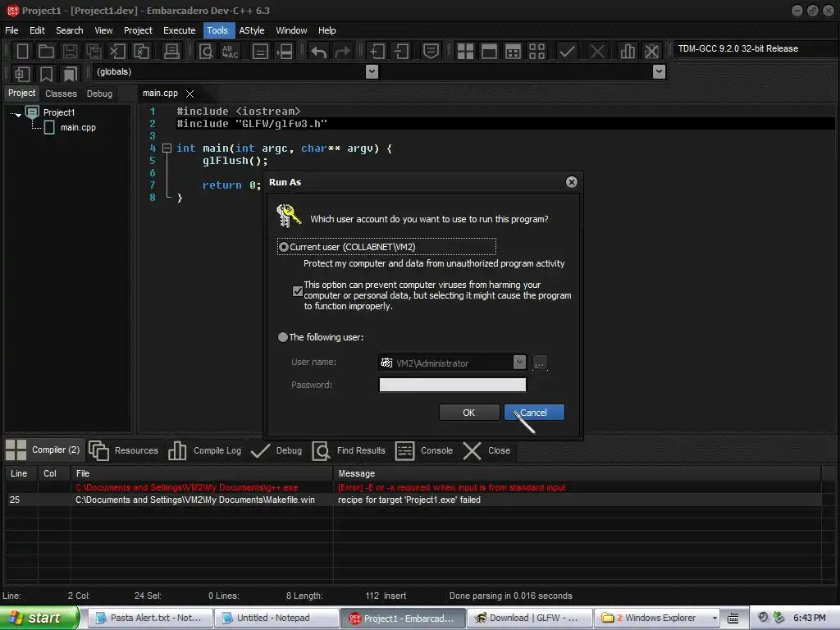Image resolution: width=840 pixels, height=630 pixels.
Task: Open the Execute menu
Action: click(x=180, y=30)
